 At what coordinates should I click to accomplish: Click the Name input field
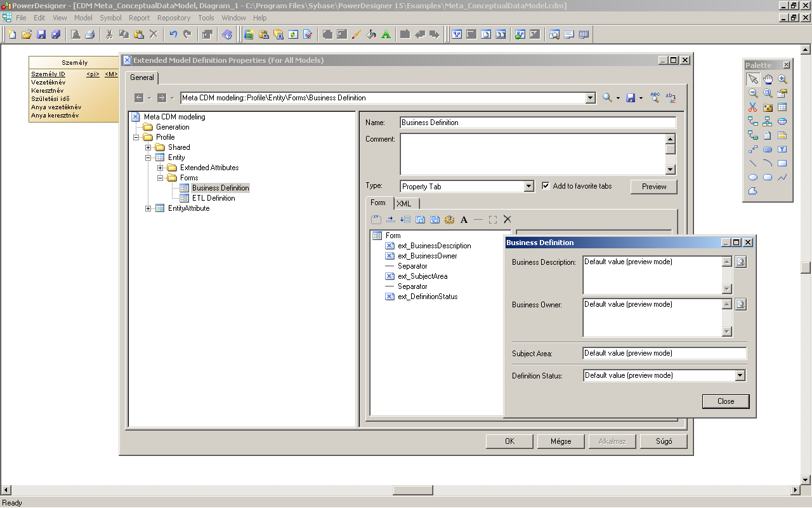pos(538,123)
